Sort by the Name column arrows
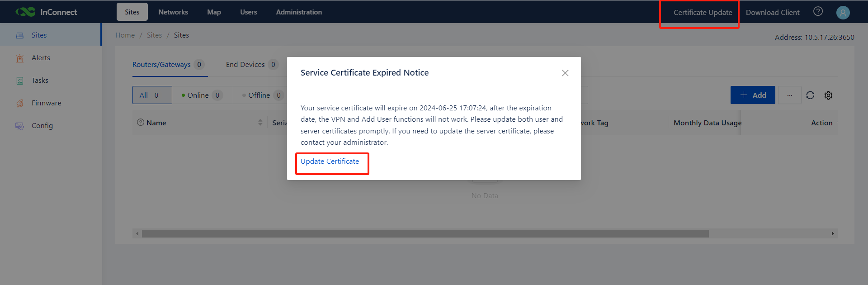Viewport: 868px width, 285px height. click(x=260, y=123)
